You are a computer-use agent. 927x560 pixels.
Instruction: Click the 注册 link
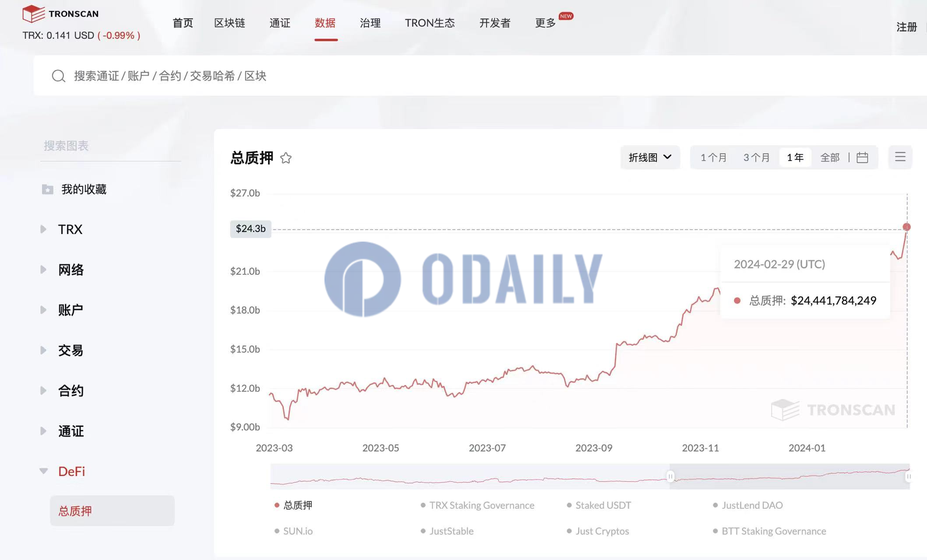906,27
